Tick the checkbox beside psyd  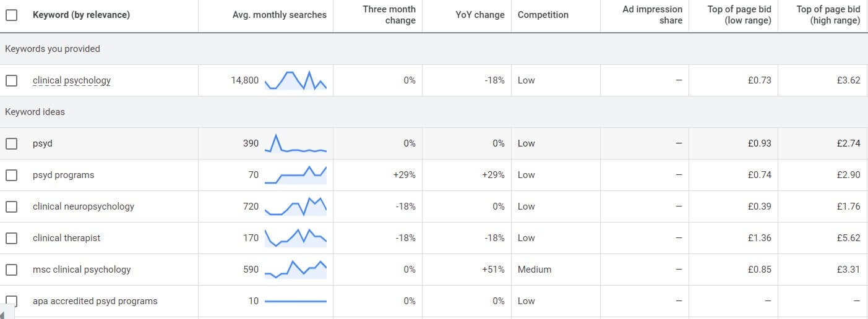pos(11,143)
